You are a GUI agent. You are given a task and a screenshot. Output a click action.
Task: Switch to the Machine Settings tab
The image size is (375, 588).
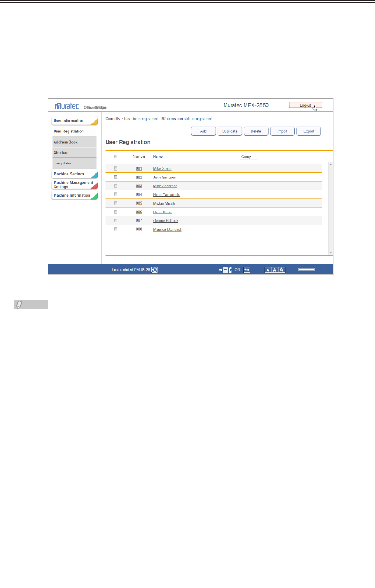[75, 174]
